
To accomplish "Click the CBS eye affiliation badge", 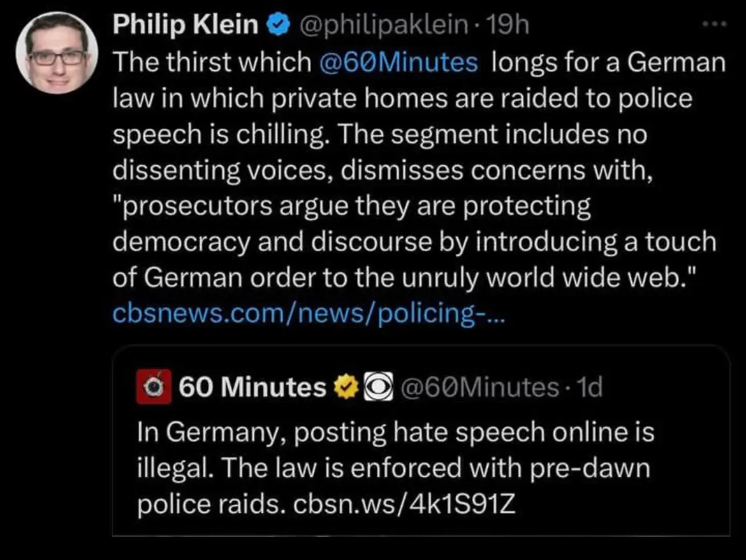I will (x=376, y=387).
